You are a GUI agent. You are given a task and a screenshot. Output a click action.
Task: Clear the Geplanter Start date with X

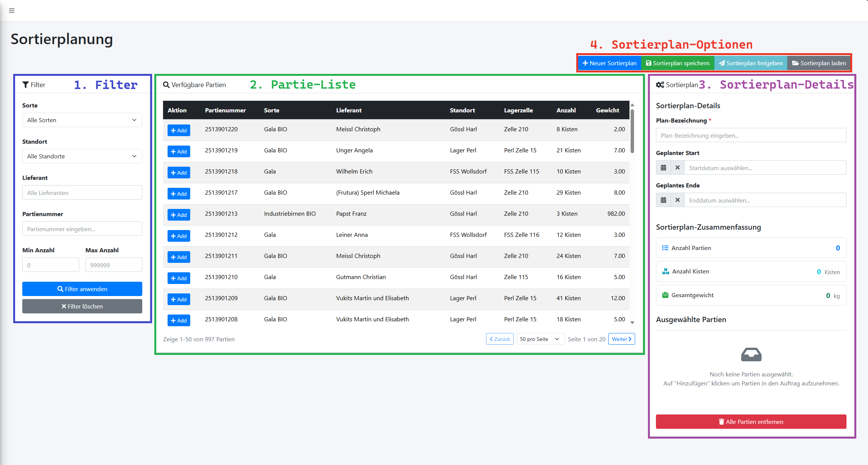tap(677, 168)
